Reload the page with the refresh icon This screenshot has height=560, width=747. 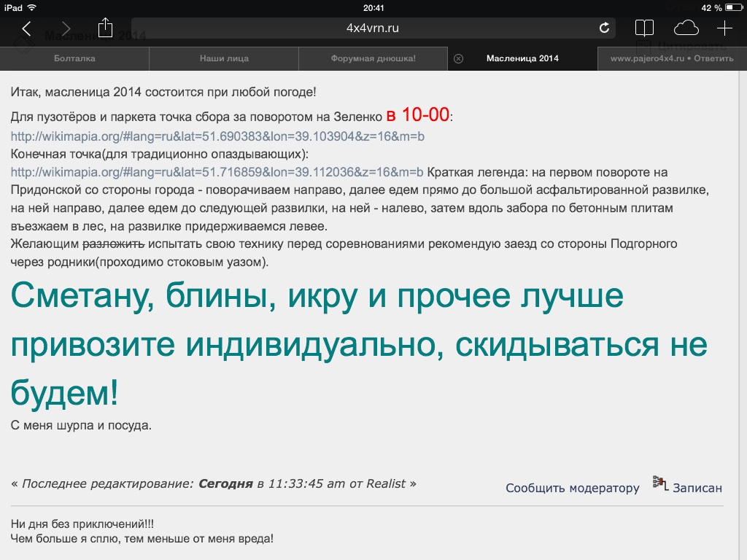pos(604,28)
